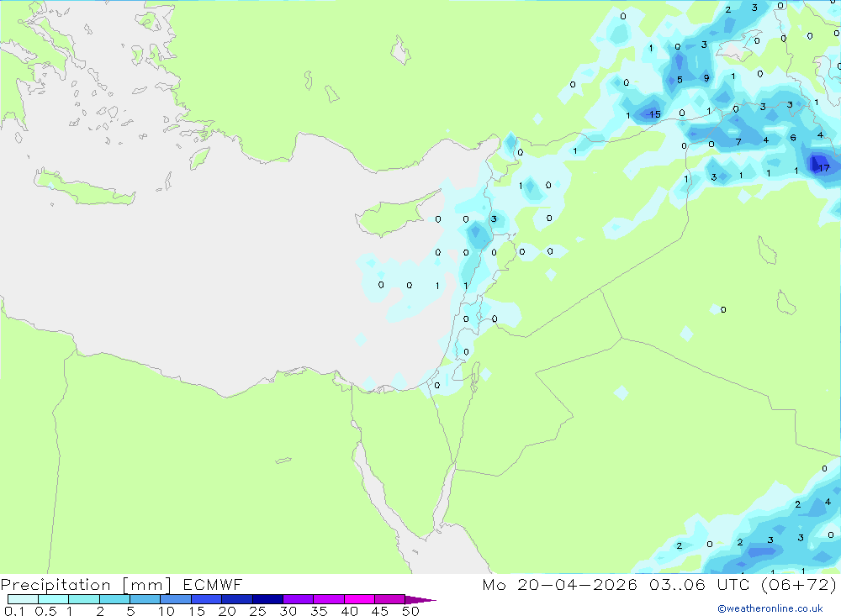Click the "03..06 UTC" time range text
Viewport: 841px width, 616px height.
point(700,584)
